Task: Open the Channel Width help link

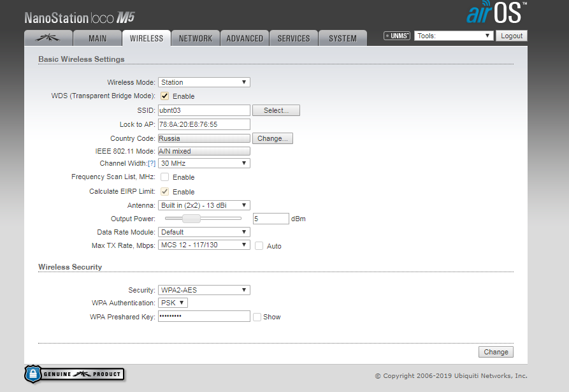Action: point(152,163)
